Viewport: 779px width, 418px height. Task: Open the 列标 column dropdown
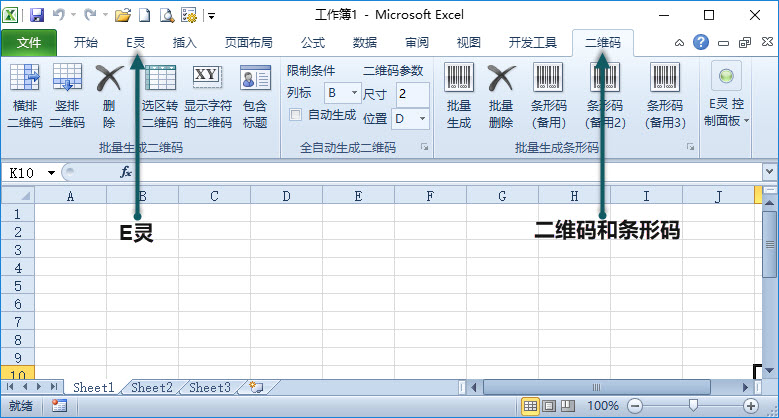pyautogui.click(x=354, y=92)
